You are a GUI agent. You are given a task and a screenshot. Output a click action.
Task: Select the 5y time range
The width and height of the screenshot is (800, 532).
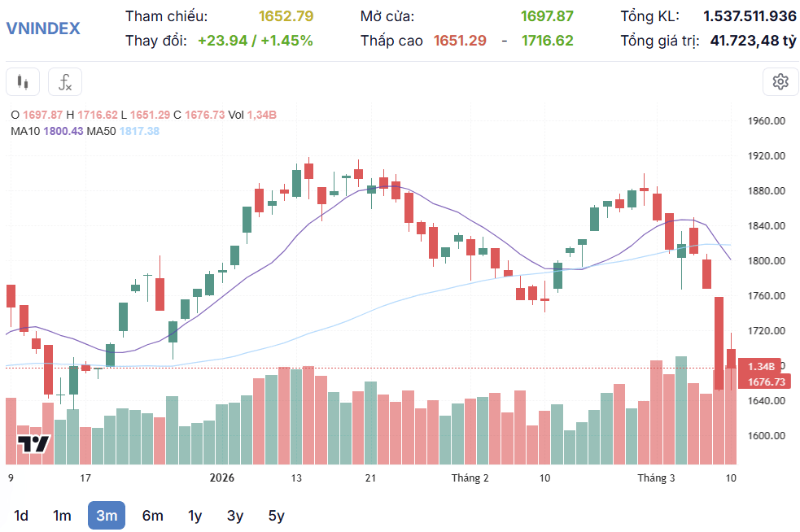(276, 516)
